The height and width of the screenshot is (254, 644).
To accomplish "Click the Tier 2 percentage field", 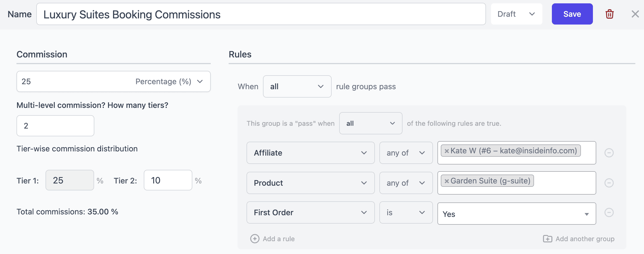I will [x=168, y=180].
